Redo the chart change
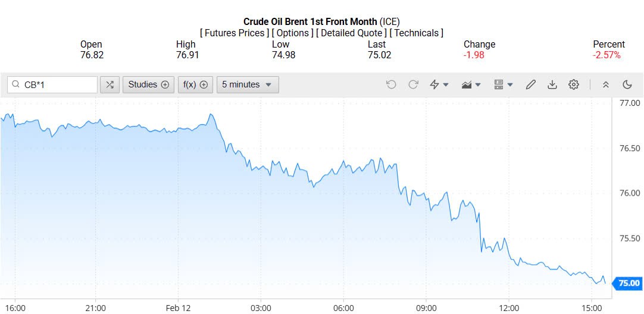Viewport: 644px width, 314px height. (x=413, y=84)
